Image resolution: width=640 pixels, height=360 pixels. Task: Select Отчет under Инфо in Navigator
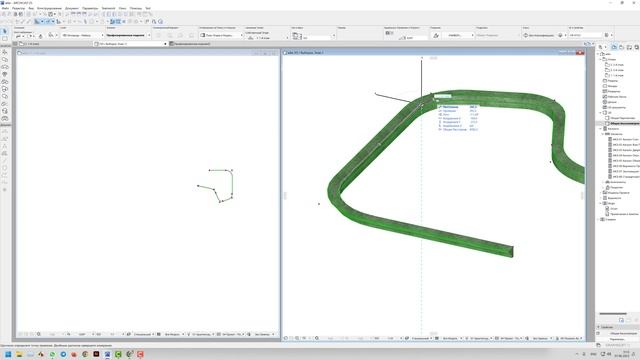pyautogui.click(x=613, y=209)
